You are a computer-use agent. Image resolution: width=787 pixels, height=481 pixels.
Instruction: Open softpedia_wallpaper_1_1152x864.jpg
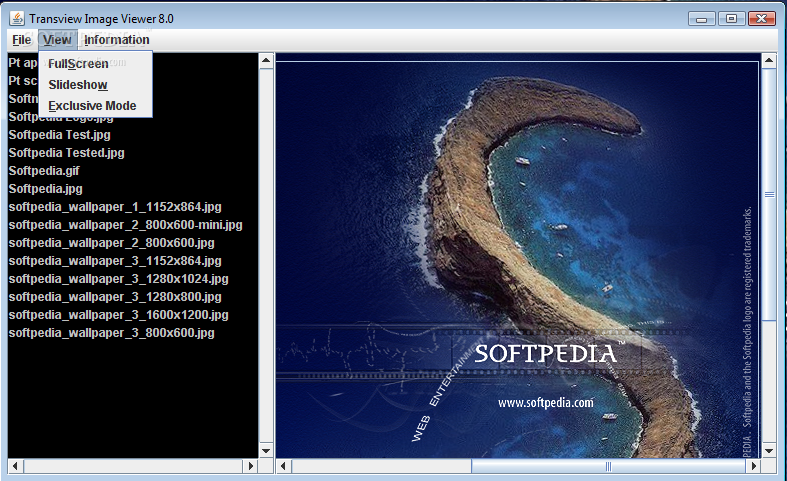tap(115, 207)
